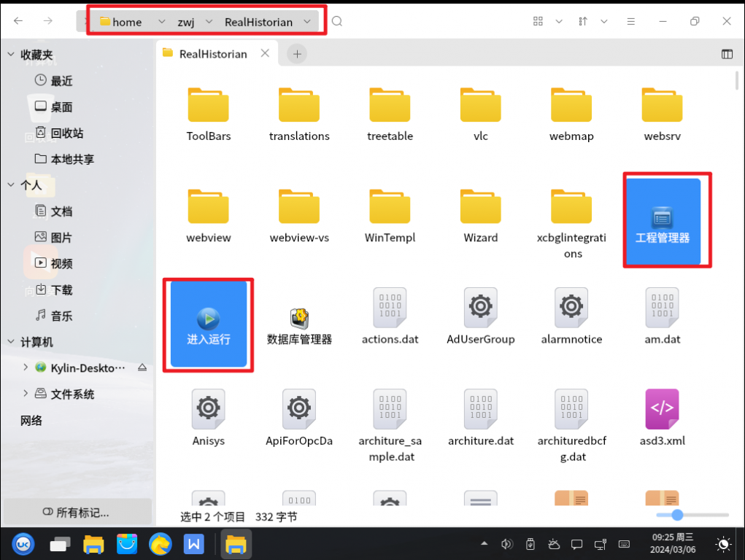
Task: Expand the Kylin-Desktop drive tree
Action: click(26, 367)
